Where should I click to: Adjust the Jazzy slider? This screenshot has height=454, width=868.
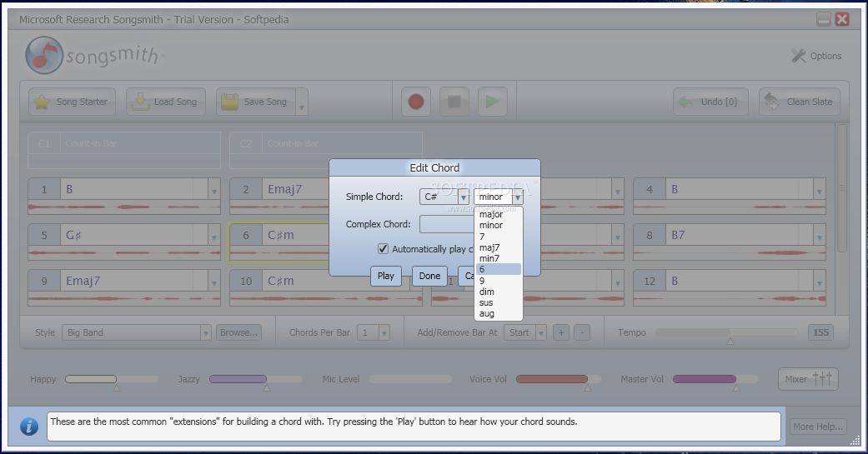point(255,379)
